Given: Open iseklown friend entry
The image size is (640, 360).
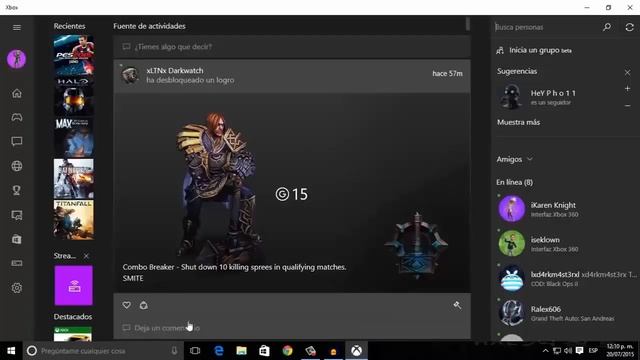Looking at the screenshot, I should (565, 244).
